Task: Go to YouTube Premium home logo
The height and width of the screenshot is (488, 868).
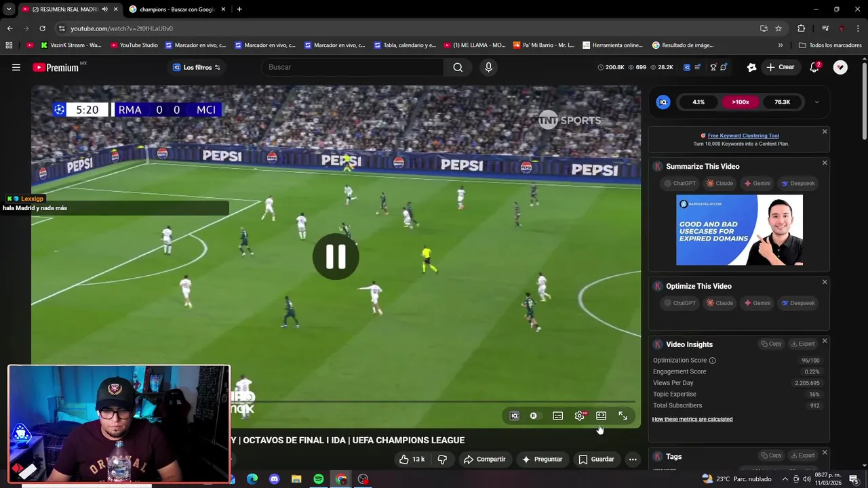Action: (56, 68)
